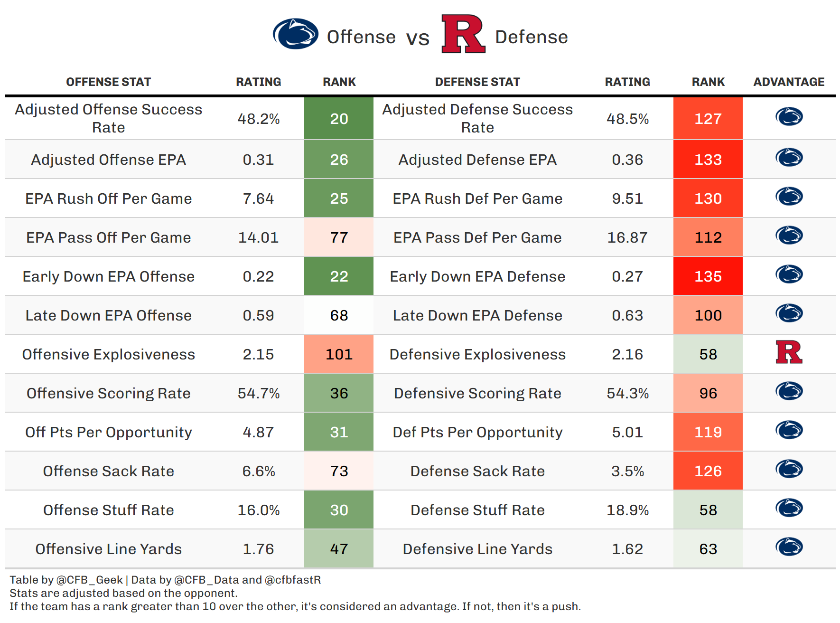Click the Def Pts Per Opportunity label
840x623 pixels.
tap(477, 432)
